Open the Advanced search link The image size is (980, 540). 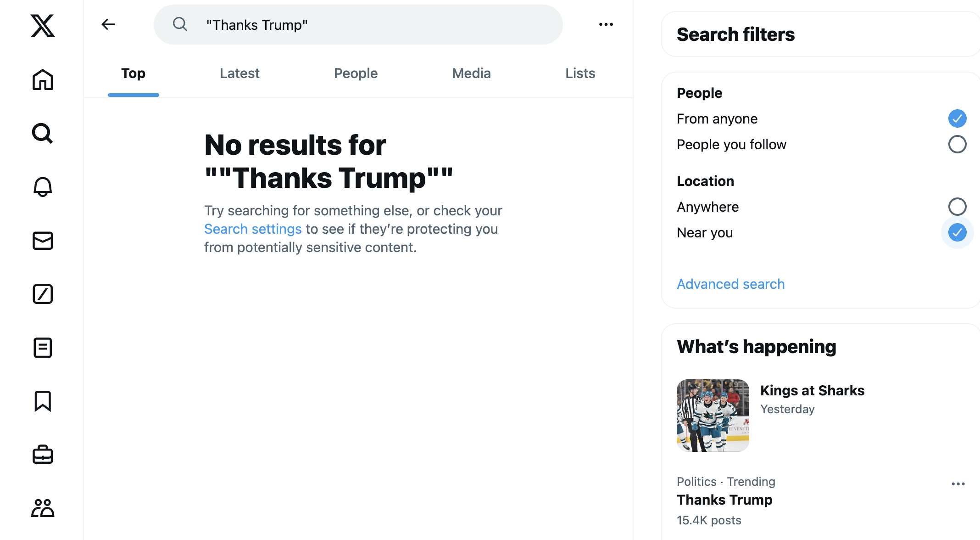pos(730,284)
